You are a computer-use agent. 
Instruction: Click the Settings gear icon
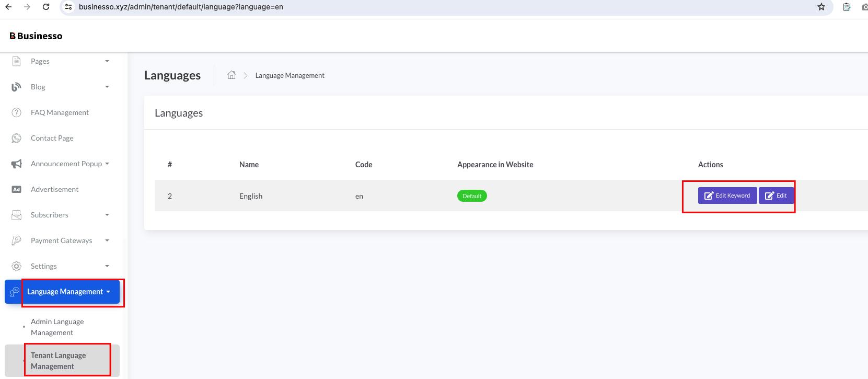click(x=17, y=266)
